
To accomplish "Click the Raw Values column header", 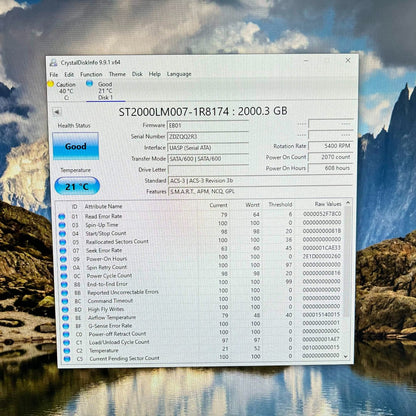I will [x=328, y=204].
